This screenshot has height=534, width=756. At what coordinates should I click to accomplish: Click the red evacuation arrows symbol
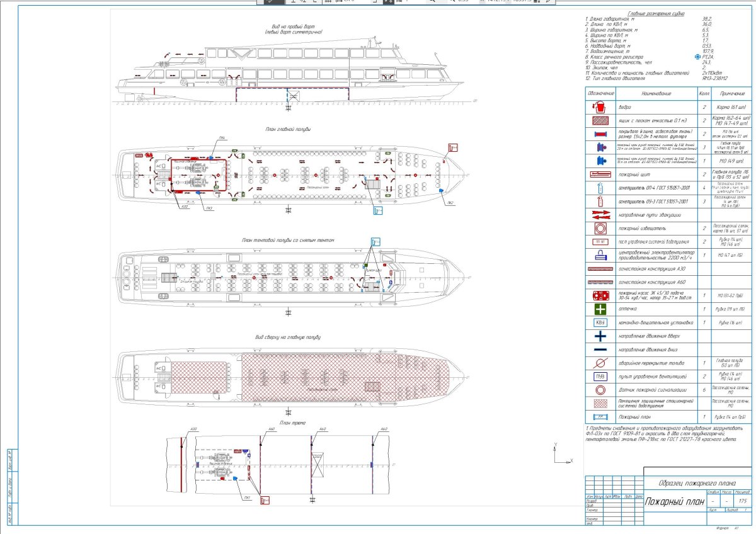(x=600, y=214)
